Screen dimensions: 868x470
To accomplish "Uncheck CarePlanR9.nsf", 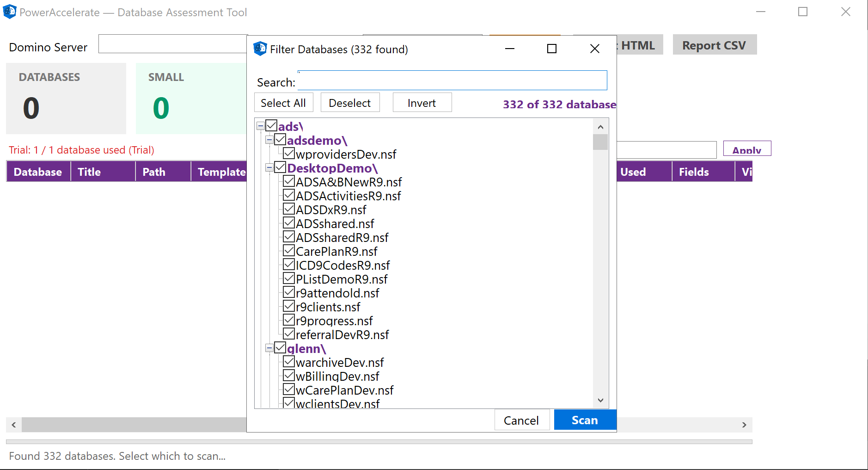I will click(x=288, y=250).
